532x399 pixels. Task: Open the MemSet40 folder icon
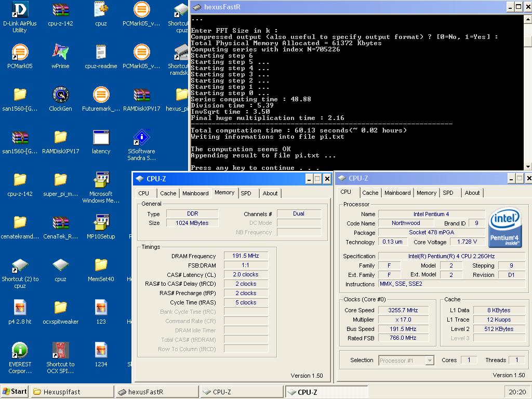point(101,264)
